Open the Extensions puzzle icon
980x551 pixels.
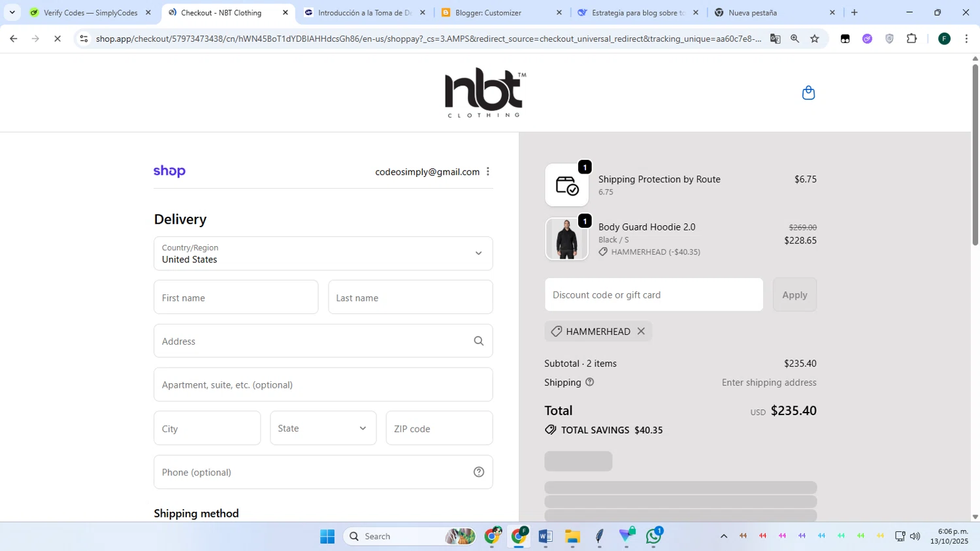click(x=912, y=39)
